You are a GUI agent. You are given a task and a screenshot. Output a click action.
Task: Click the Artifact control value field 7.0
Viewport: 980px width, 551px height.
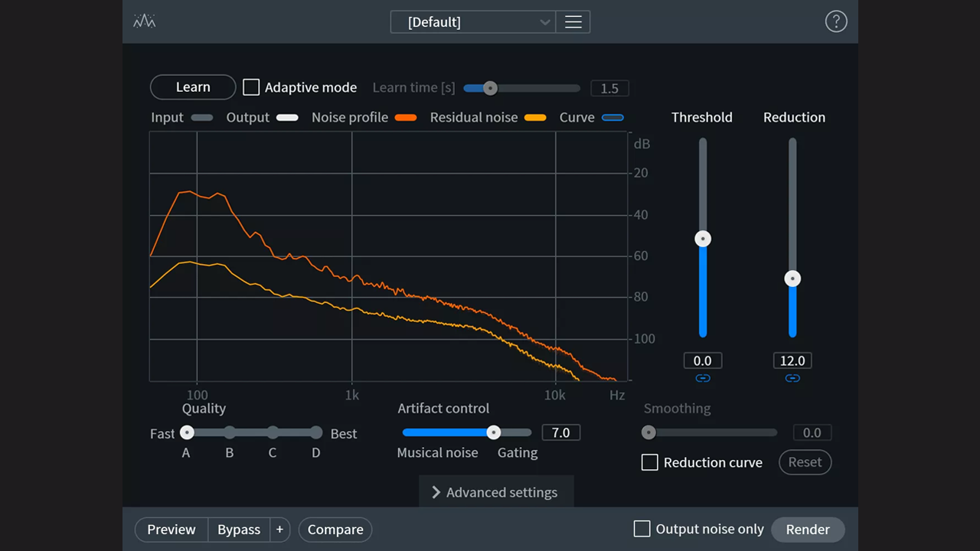(561, 432)
